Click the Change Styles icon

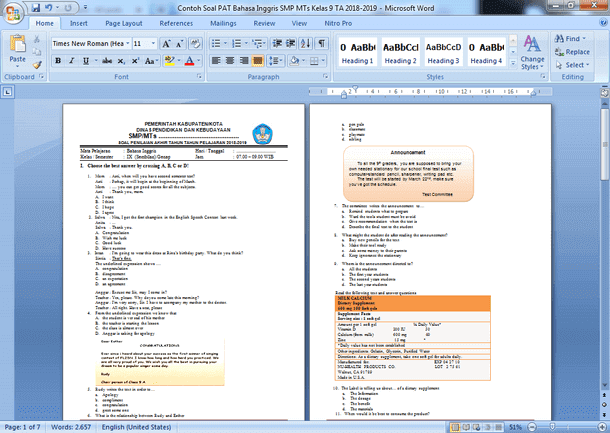coord(532,44)
